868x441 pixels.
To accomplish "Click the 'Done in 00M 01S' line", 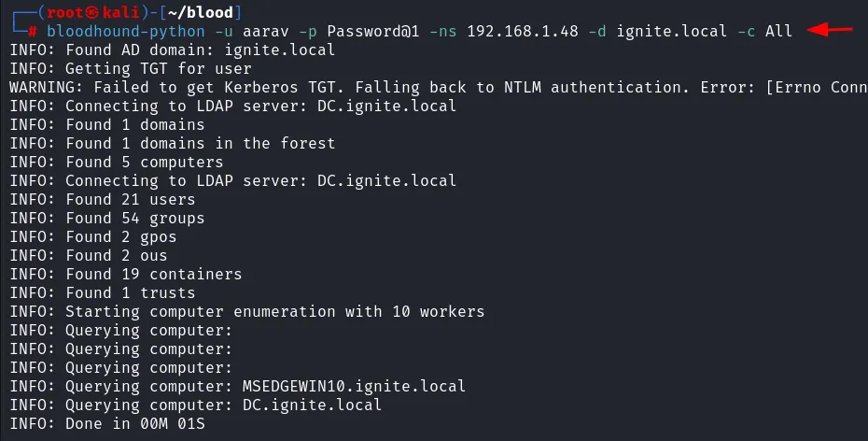I will [x=106, y=423].
